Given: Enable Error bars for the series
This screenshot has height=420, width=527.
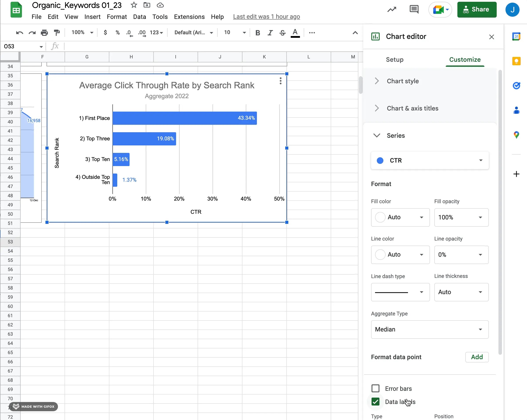Looking at the screenshot, I should tap(375, 388).
